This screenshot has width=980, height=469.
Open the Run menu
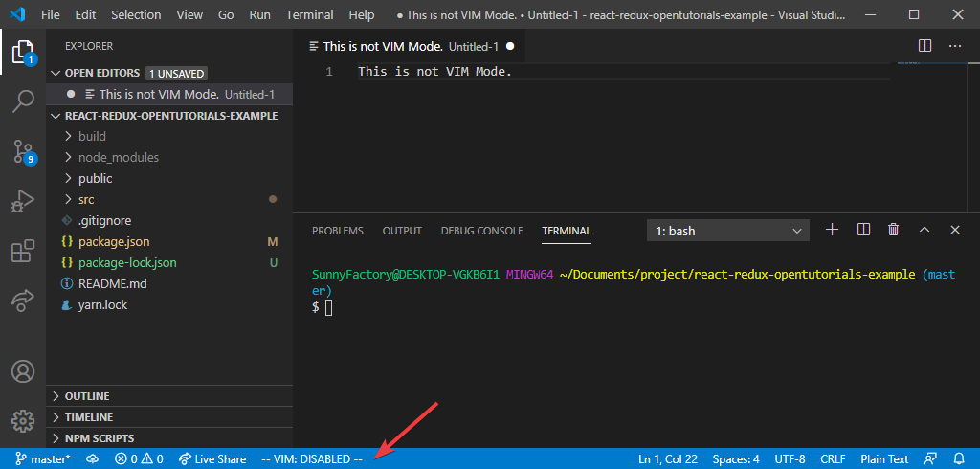coord(260,14)
